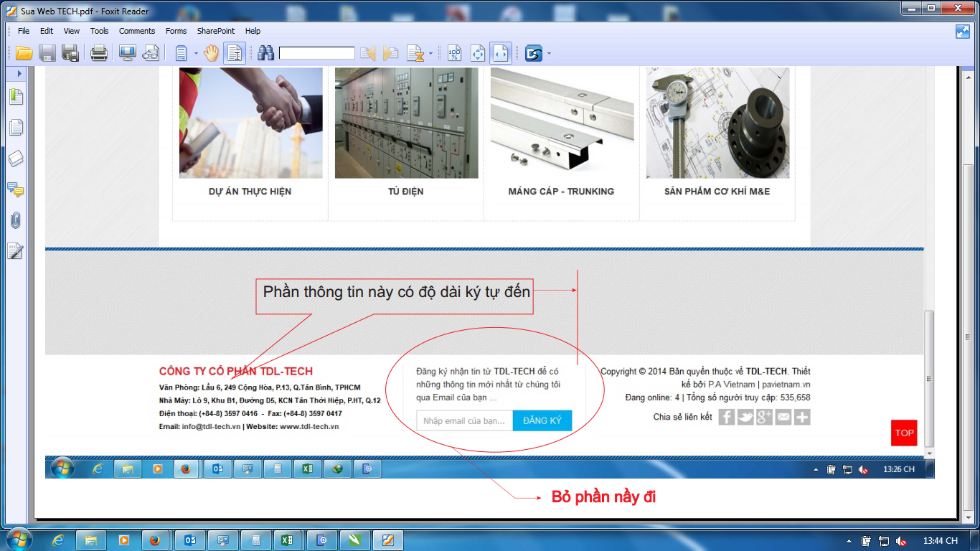The image size is (980, 551).
Task: Open Internet Explorer from the taskbar
Action: pos(58,540)
